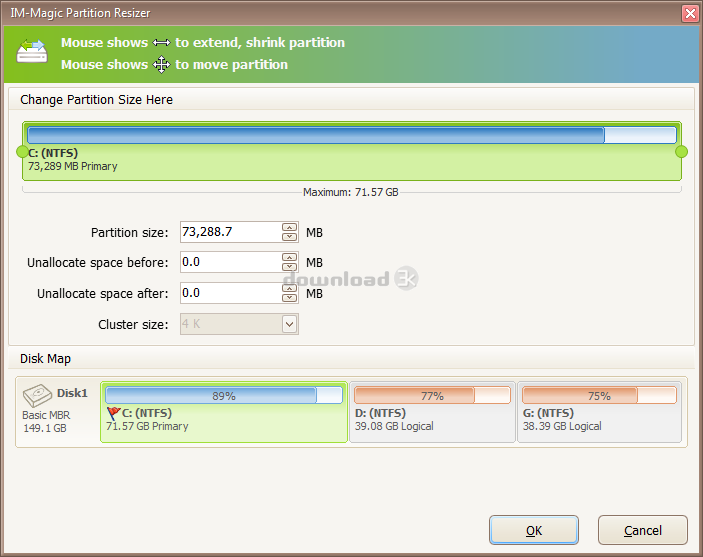Viewport: 703px width, 557px height.
Task: Click the Disk1 drive icon
Action: (x=37, y=395)
